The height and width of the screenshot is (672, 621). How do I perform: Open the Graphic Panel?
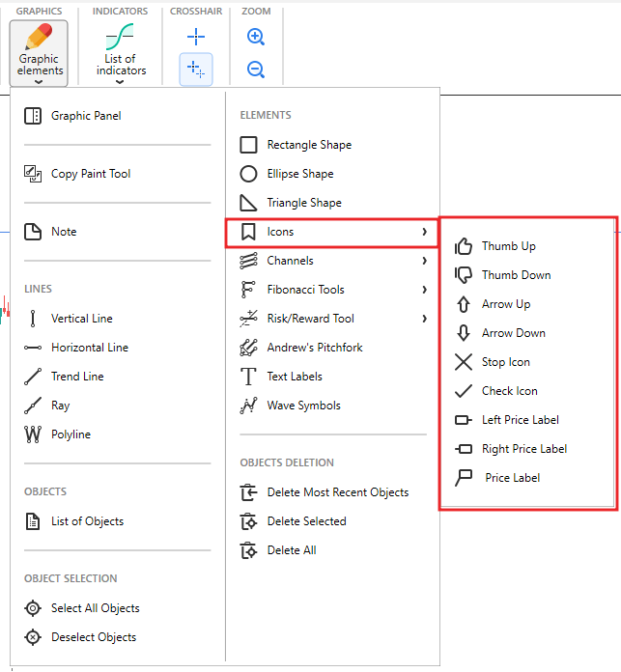tap(85, 116)
